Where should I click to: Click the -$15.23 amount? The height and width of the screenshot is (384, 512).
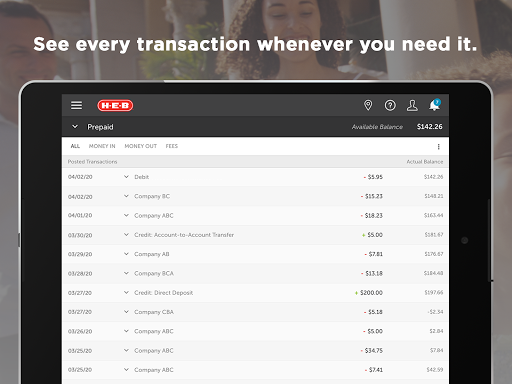(372, 196)
